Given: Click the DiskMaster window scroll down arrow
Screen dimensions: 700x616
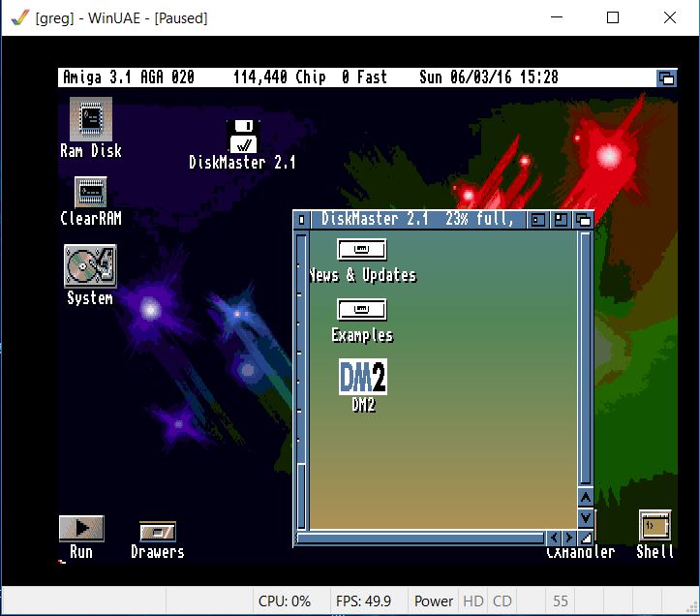Looking at the screenshot, I should 586,518.
